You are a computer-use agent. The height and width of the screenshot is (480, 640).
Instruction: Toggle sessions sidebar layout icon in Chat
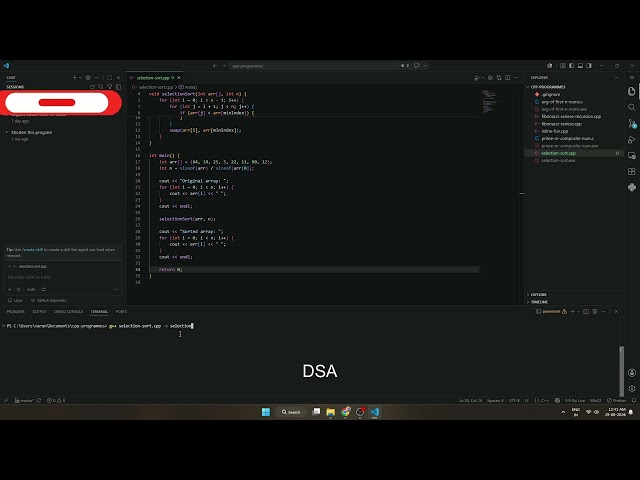[x=118, y=87]
